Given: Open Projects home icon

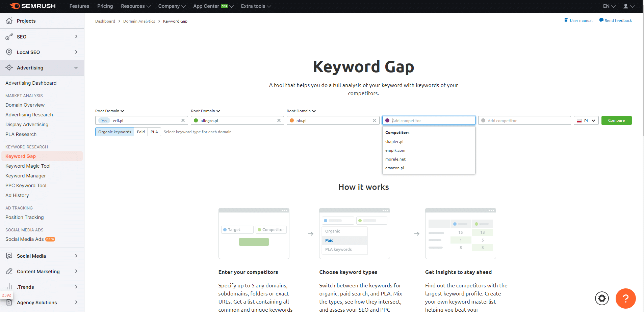Looking at the screenshot, I should point(9,21).
